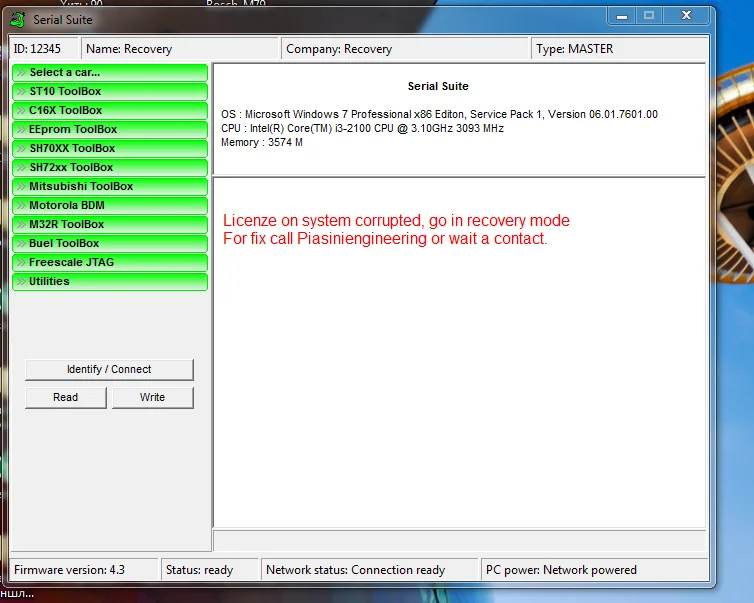754x603 pixels.
Task: Click the empty bar below the log
Action: tap(459, 540)
